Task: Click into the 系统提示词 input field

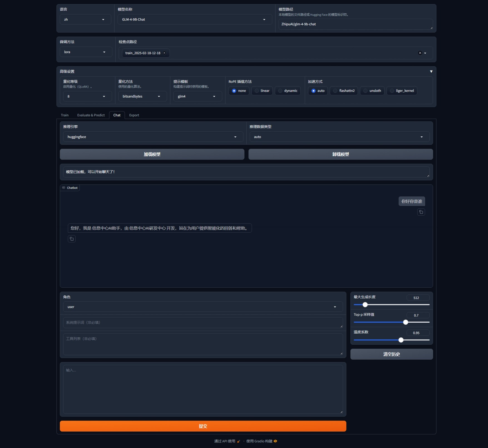Action: point(203,323)
